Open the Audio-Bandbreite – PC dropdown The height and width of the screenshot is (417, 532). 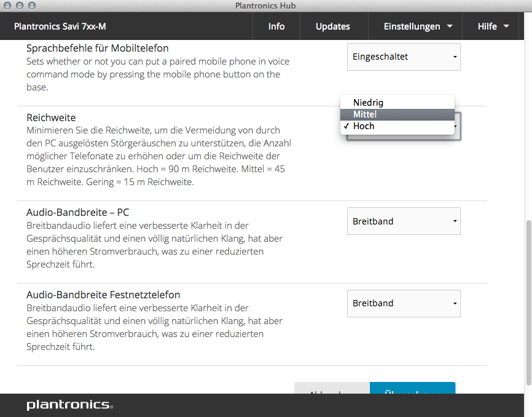tap(404, 221)
